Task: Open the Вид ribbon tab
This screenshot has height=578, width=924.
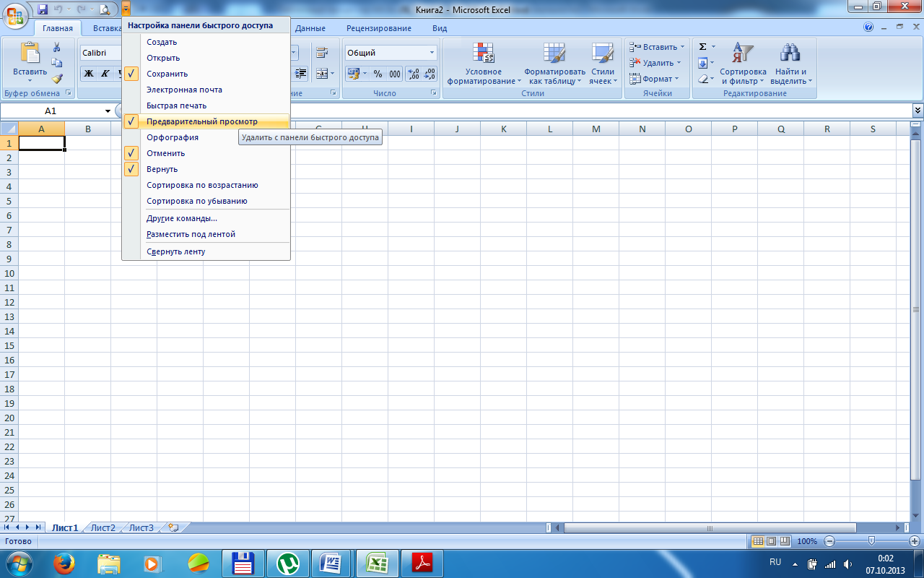Action: (440, 28)
